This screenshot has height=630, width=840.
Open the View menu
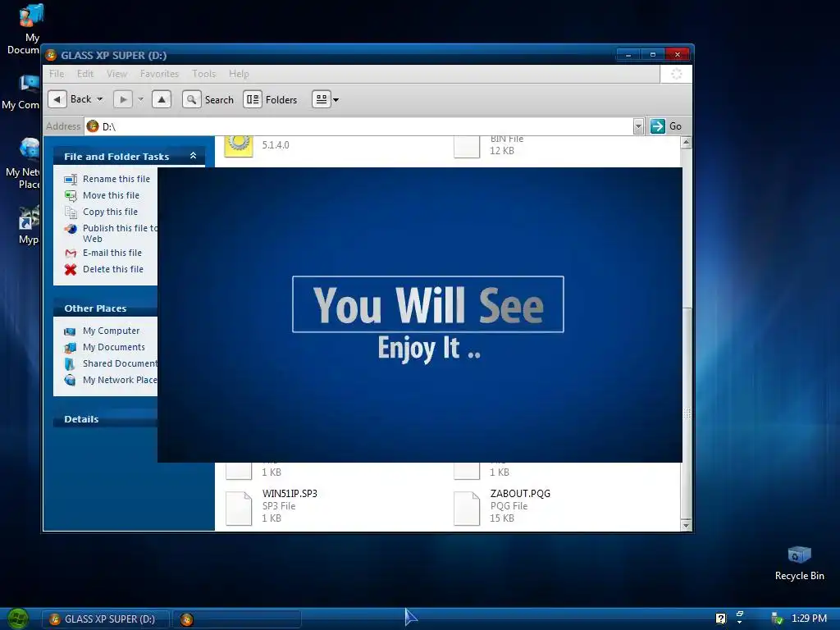point(116,74)
